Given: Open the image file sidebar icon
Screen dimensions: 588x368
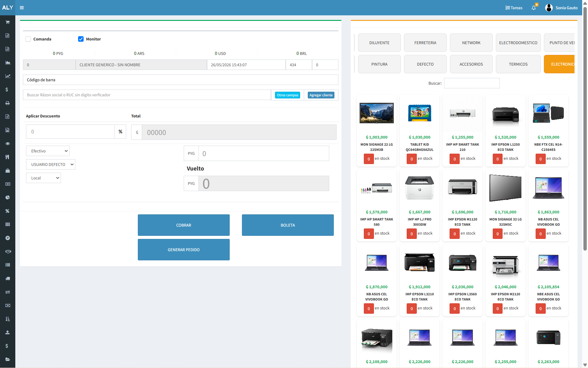Looking at the screenshot, I should pos(8,130).
